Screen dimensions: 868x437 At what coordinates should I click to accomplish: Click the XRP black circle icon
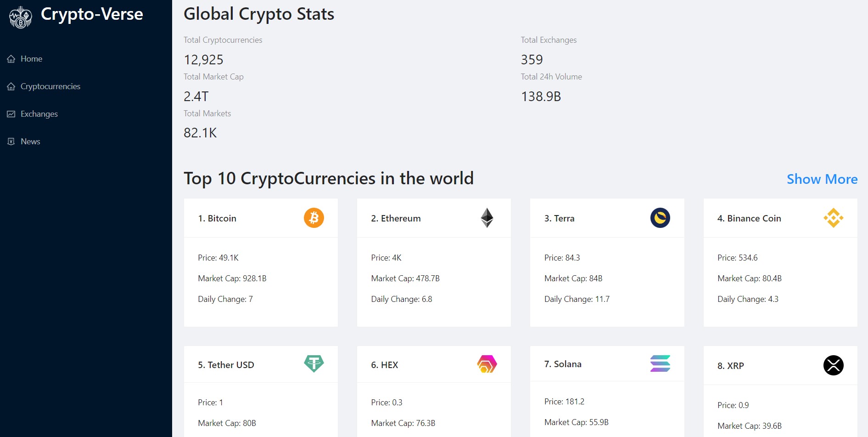point(833,365)
